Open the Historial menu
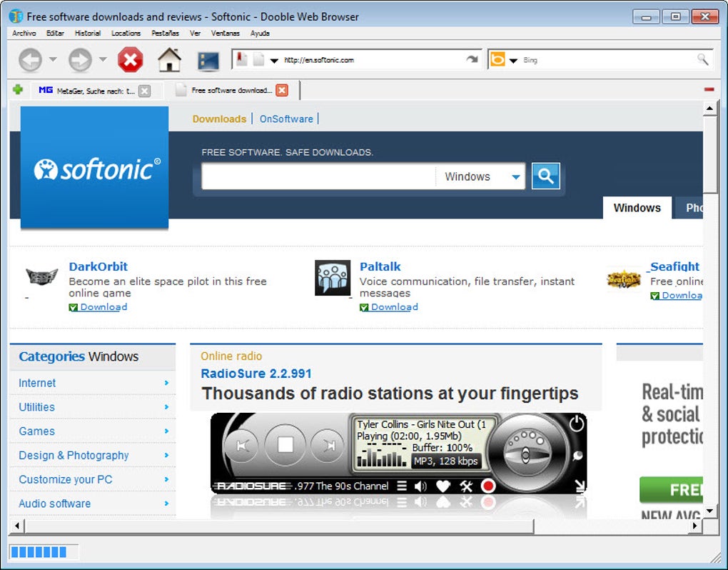 tap(88, 33)
